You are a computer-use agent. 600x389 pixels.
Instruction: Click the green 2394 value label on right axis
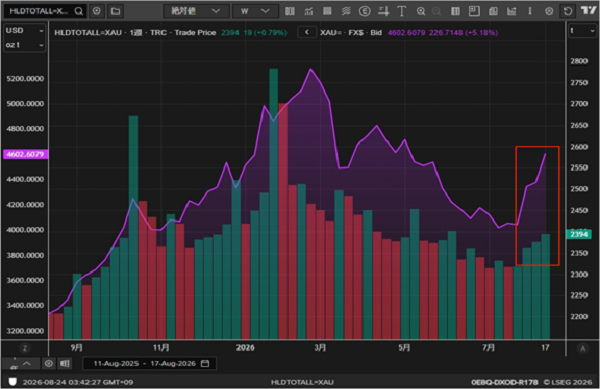pyautogui.click(x=579, y=234)
